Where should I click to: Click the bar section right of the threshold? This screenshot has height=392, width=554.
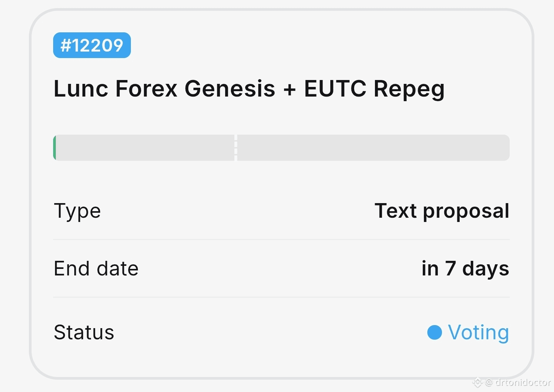pyautogui.click(x=373, y=148)
